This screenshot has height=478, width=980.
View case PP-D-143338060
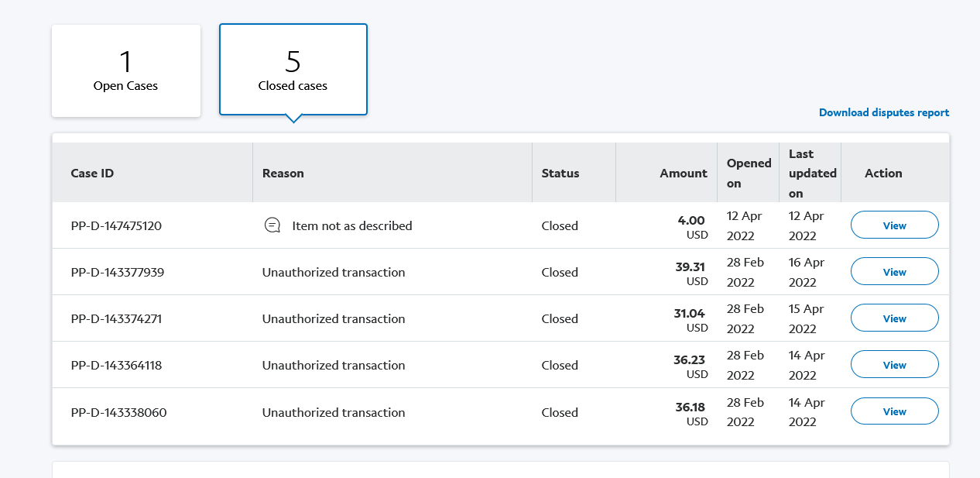[x=895, y=411]
